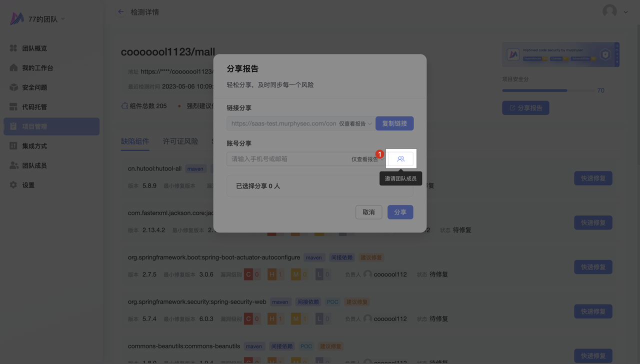Go to 我的工作台 in sidebar
The width and height of the screenshot is (640, 364).
(37, 68)
